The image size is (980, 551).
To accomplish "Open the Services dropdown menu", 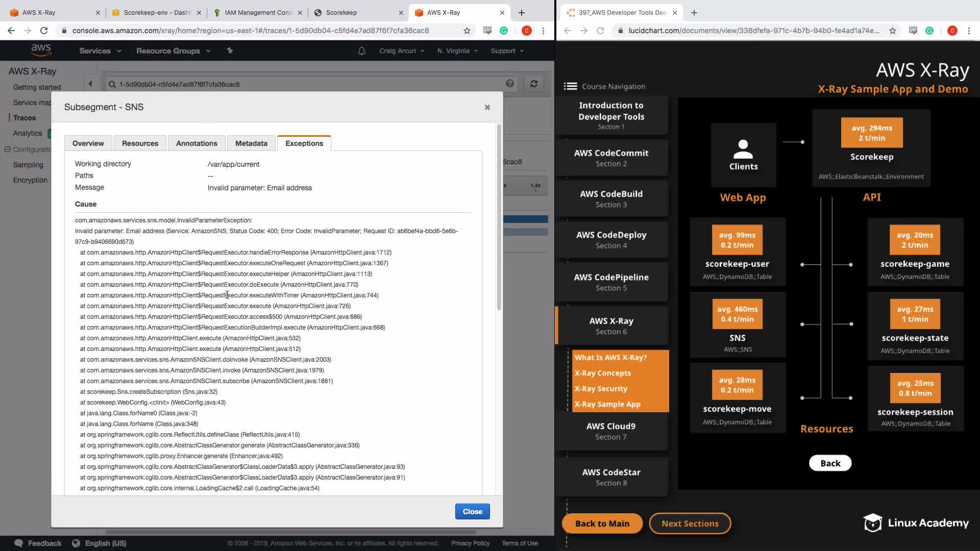I will tap(100, 51).
